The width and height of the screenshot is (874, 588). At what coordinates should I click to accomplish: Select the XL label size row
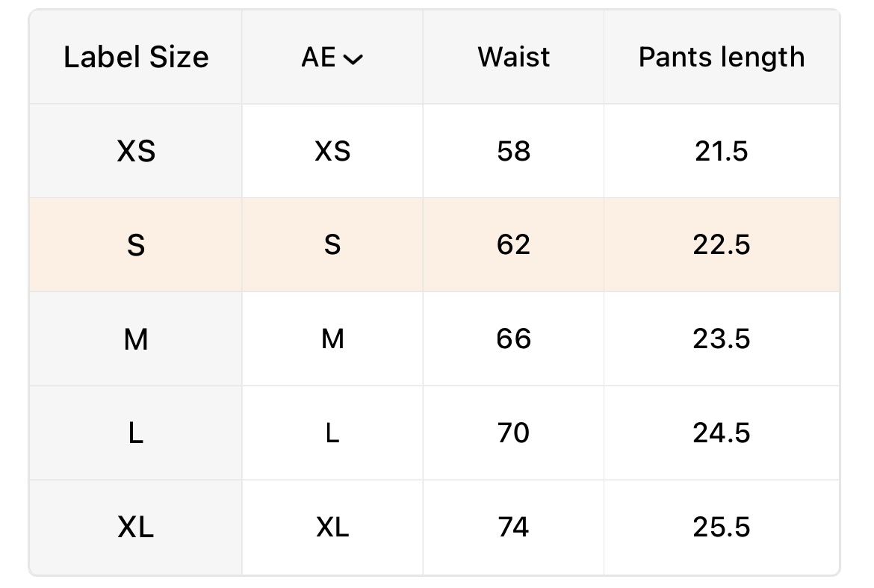(x=136, y=527)
